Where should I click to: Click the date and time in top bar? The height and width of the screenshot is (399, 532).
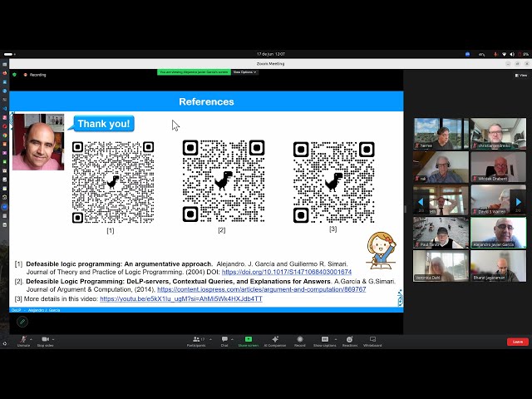coord(269,54)
